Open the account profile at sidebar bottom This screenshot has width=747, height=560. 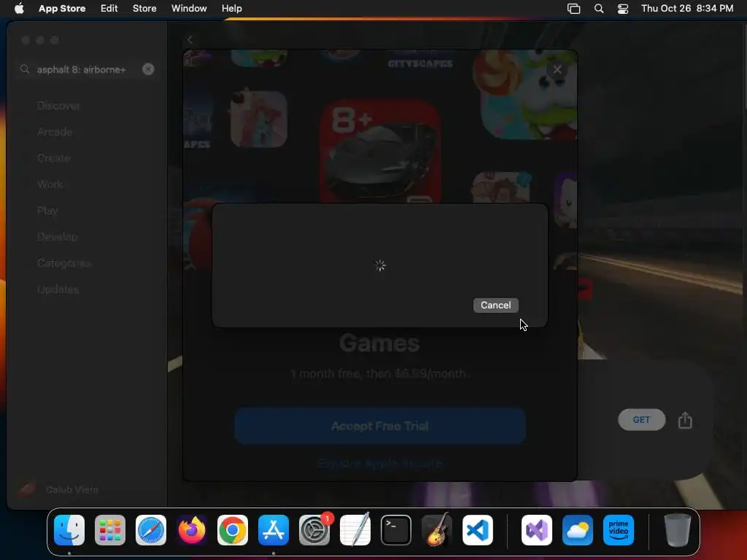(58, 489)
